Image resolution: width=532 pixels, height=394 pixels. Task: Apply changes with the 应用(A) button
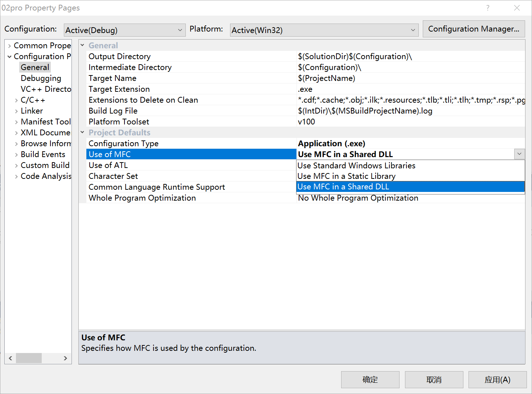click(497, 379)
